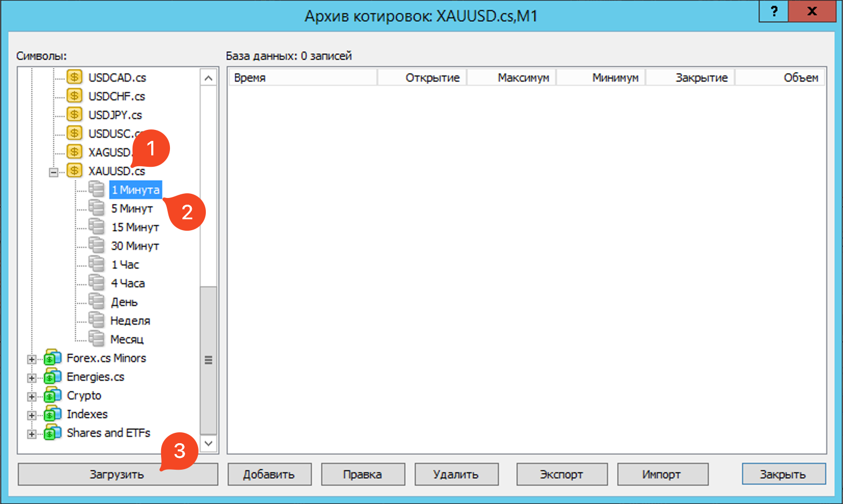
Task: Click the database icon beside 1 Час
Action: [96, 264]
